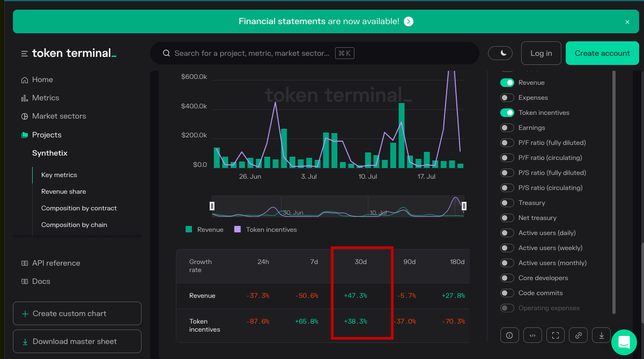
Task: Open the hamburger menu beside token terminal logo
Action: [24, 54]
